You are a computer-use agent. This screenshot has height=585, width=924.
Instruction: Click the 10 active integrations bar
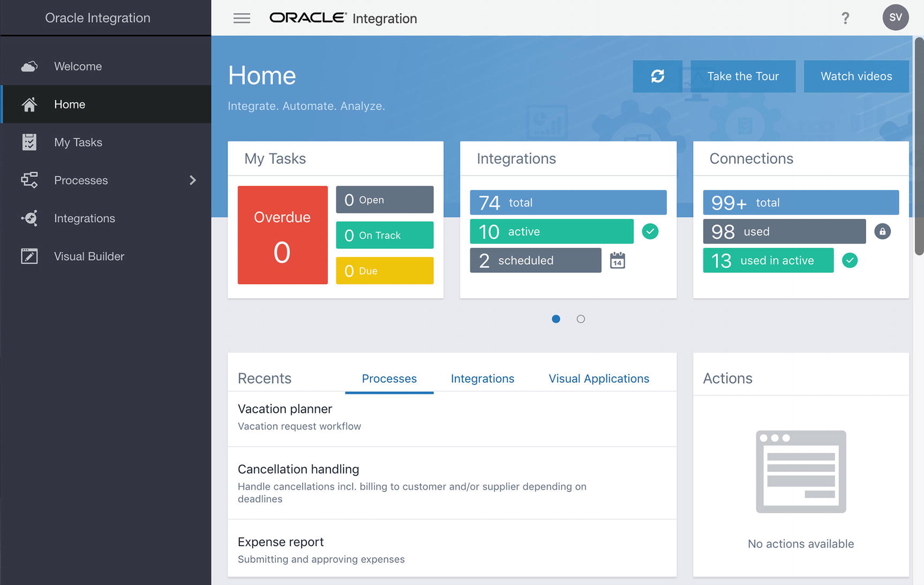(552, 231)
